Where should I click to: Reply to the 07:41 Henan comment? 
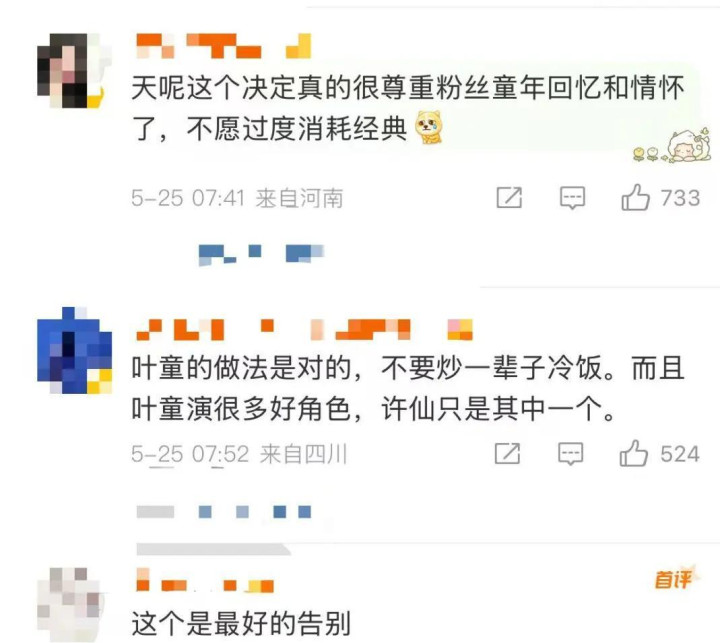[x=572, y=198]
